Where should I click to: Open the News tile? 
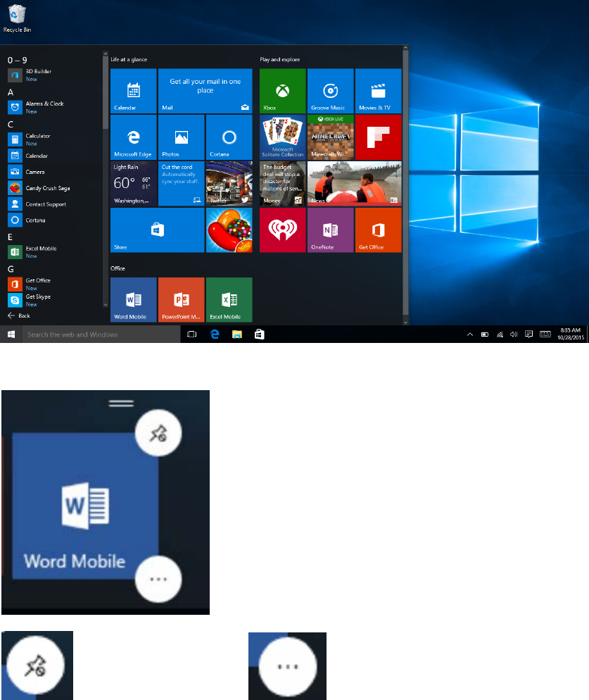click(355, 184)
